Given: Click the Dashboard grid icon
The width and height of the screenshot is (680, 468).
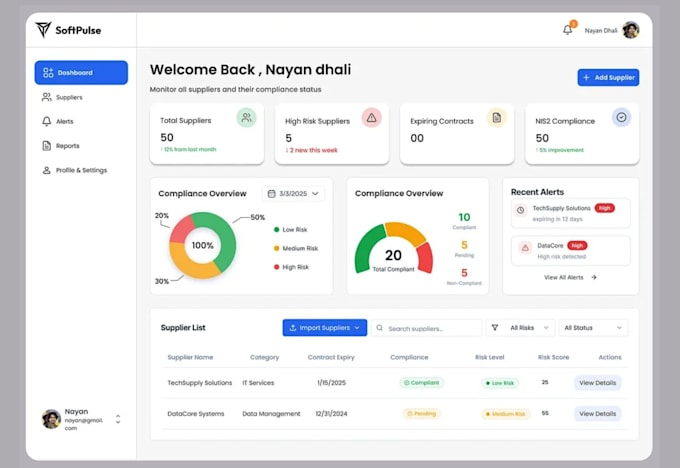Looking at the screenshot, I should coord(48,72).
